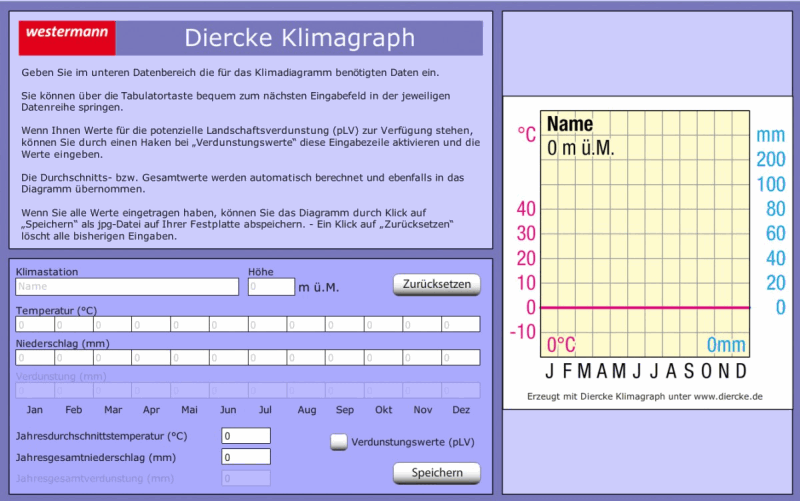The height and width of the screenshot is (501, 800).
Task: Click the blue '100' precipitation axis label
Action: click(771, 185)
